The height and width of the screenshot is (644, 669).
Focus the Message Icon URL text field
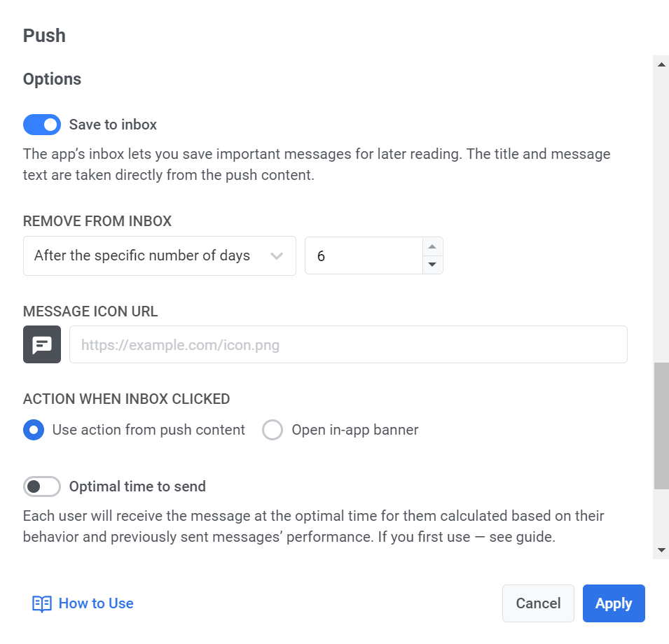coord(348,344)
